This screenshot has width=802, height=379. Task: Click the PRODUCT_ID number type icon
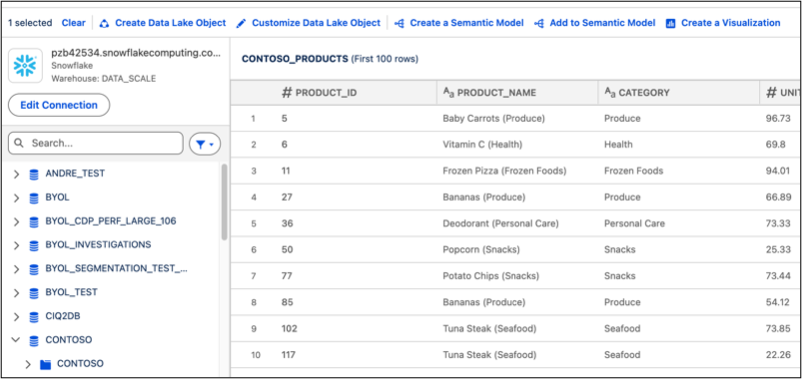(x=287, y=93)
